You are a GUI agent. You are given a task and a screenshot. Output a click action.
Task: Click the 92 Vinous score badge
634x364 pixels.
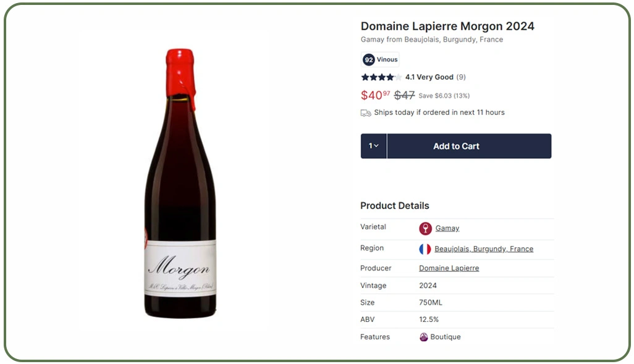coord(380,59)
